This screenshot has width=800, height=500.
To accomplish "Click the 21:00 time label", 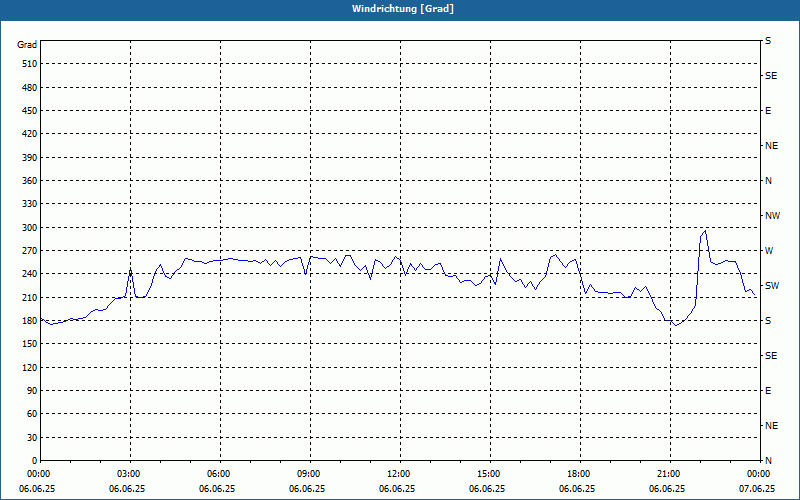I will 669,474.
